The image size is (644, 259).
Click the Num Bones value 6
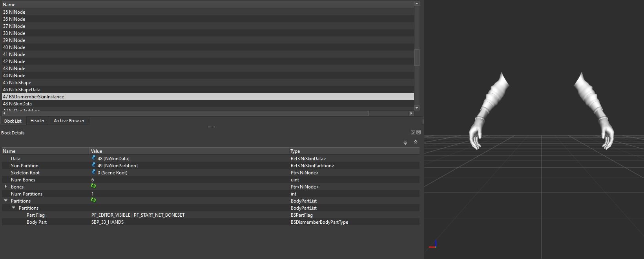(93, 179)
